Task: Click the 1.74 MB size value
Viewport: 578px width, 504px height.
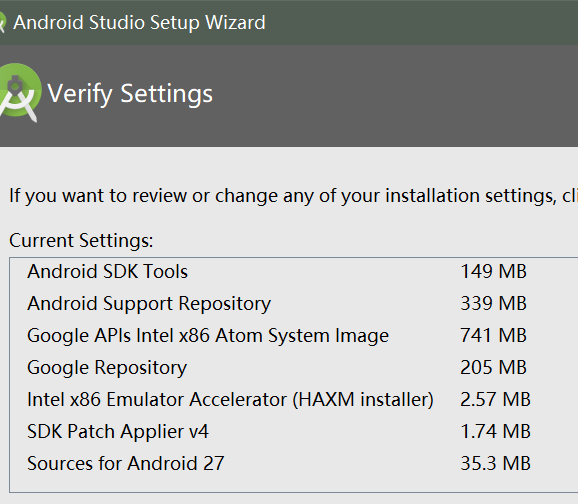Action: pos(495,432)
